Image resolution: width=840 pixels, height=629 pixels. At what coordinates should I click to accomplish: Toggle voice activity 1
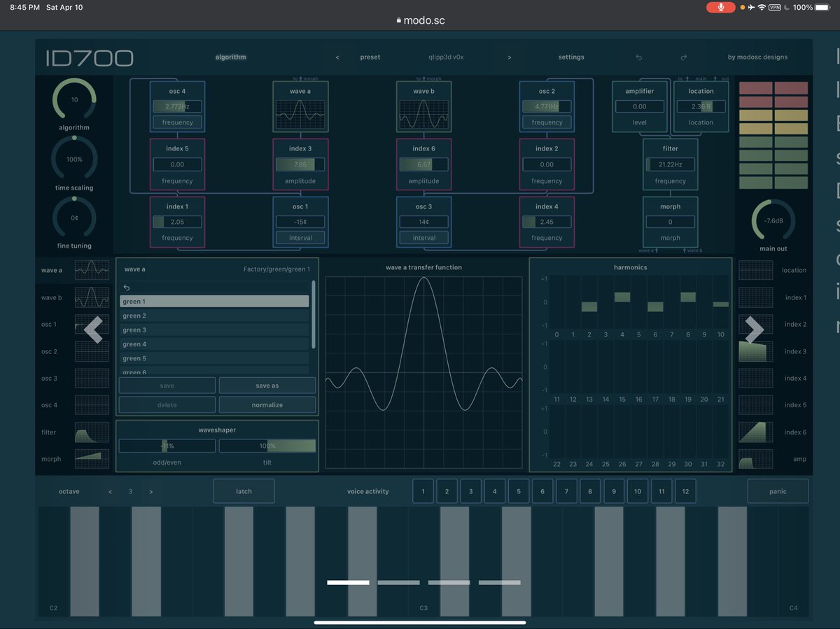pyautogui.click(x=423, y=491)
